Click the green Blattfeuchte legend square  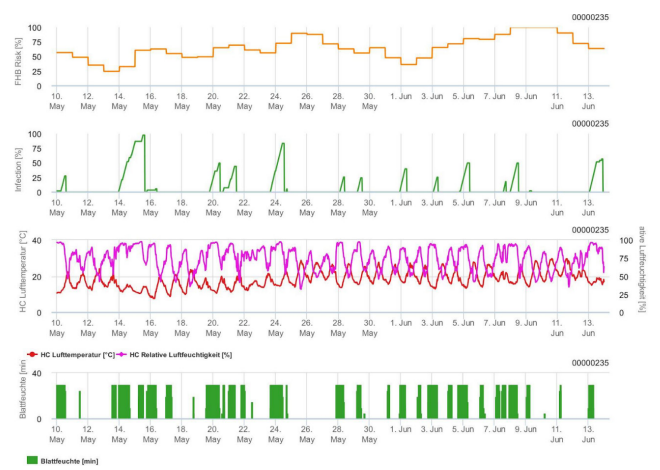(32, 460)
